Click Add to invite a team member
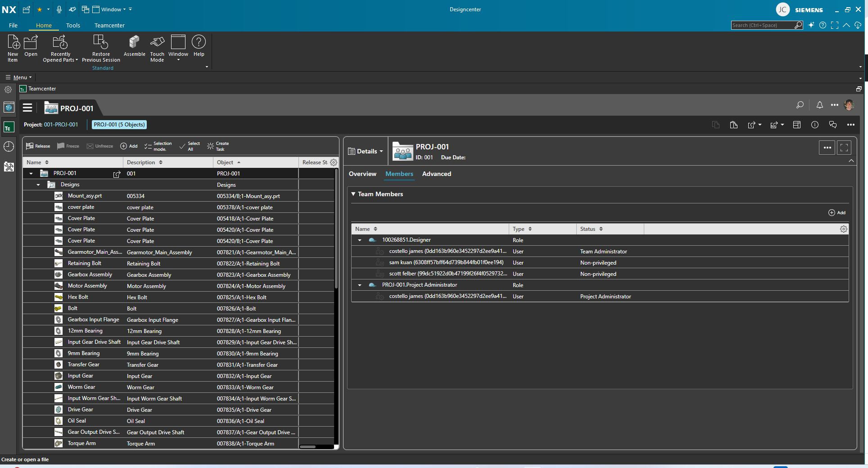This screenshot has width=868, height=468. (x=837, y=212)
